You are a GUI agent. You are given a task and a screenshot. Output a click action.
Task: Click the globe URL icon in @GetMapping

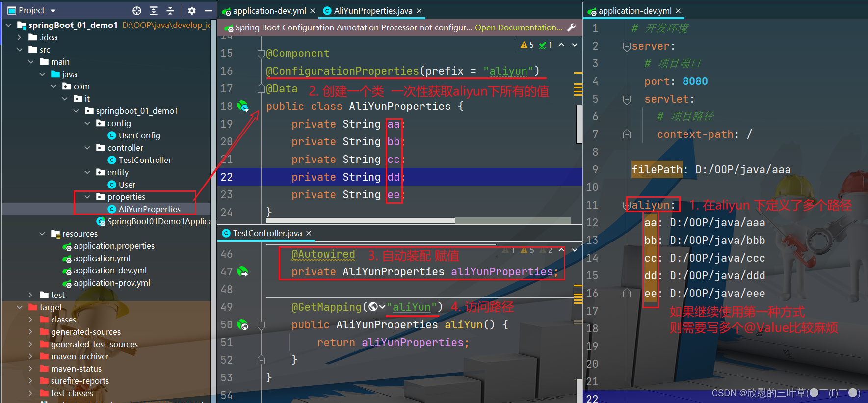pos(374,307)
